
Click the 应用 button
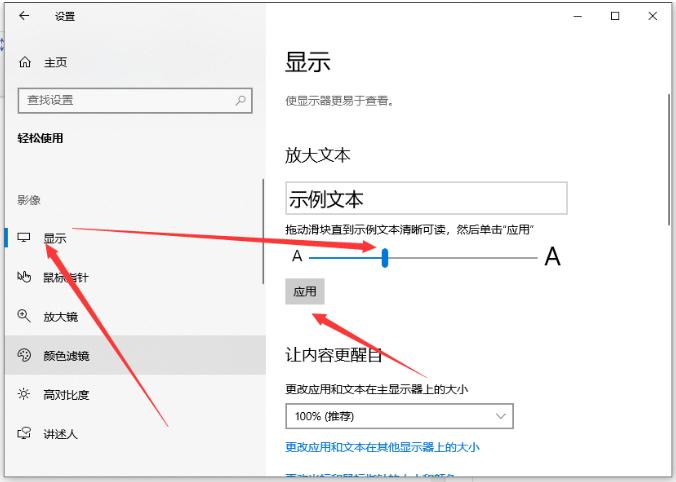click(x=305, y=292)
